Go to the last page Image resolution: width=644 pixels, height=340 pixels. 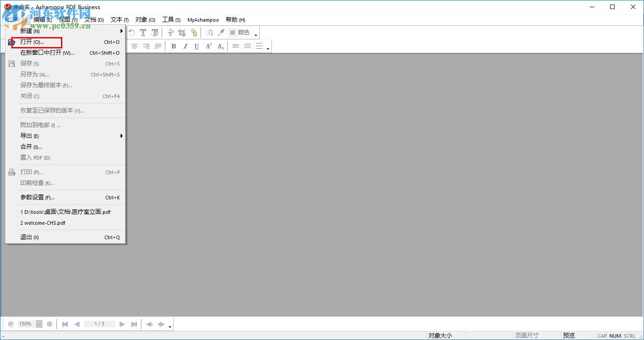(134, 324)
